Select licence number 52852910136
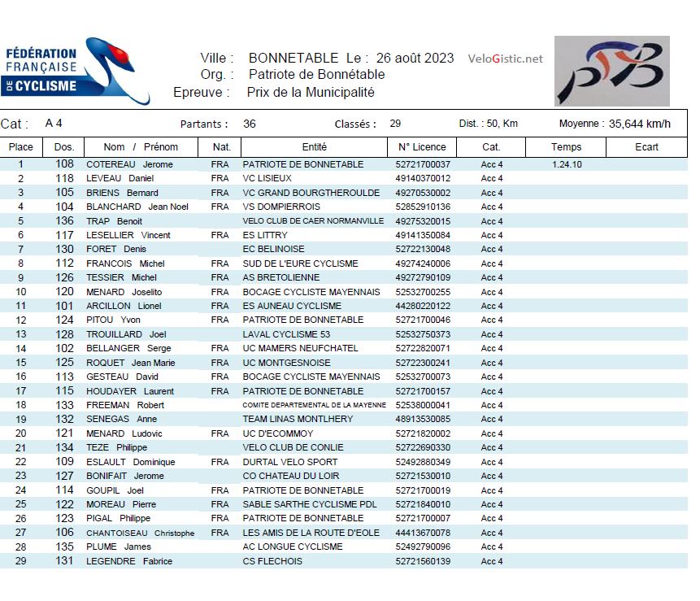 [x=423, y=207]
